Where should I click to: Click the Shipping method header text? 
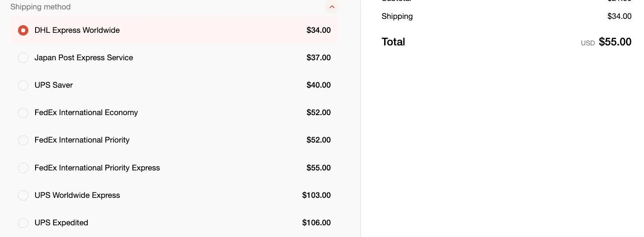(x=41, y=7)
